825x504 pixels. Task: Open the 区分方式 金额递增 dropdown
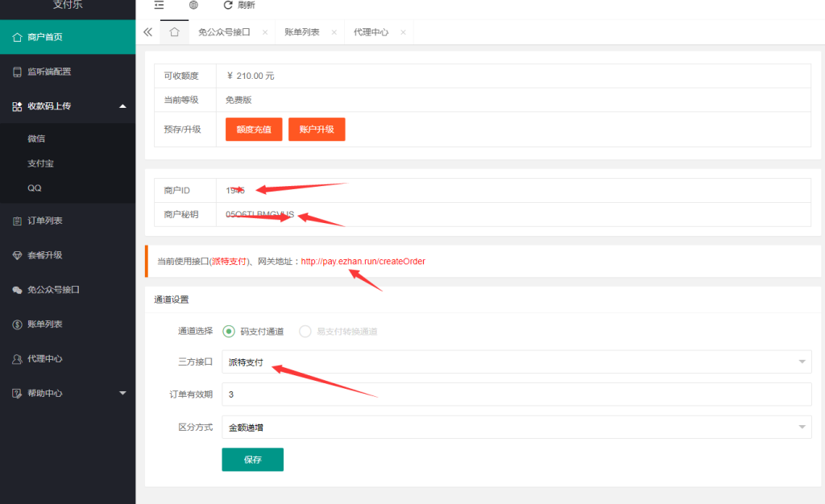[516, 426]
